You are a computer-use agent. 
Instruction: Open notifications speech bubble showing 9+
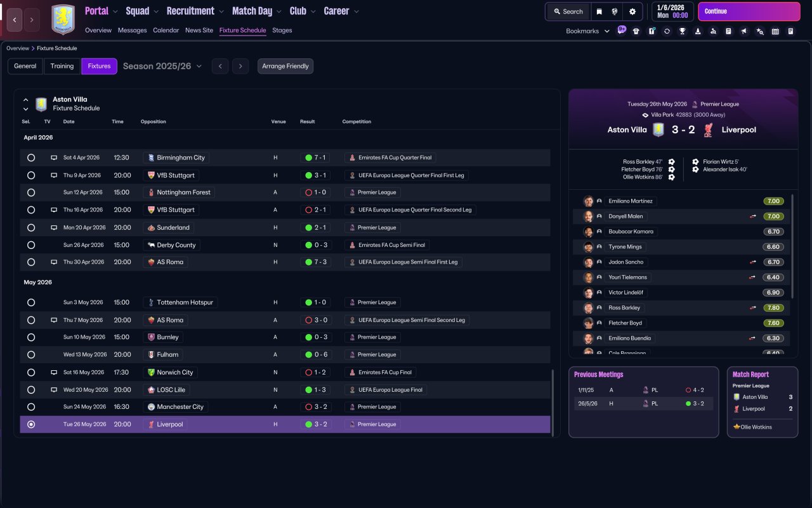pos(621,30)
